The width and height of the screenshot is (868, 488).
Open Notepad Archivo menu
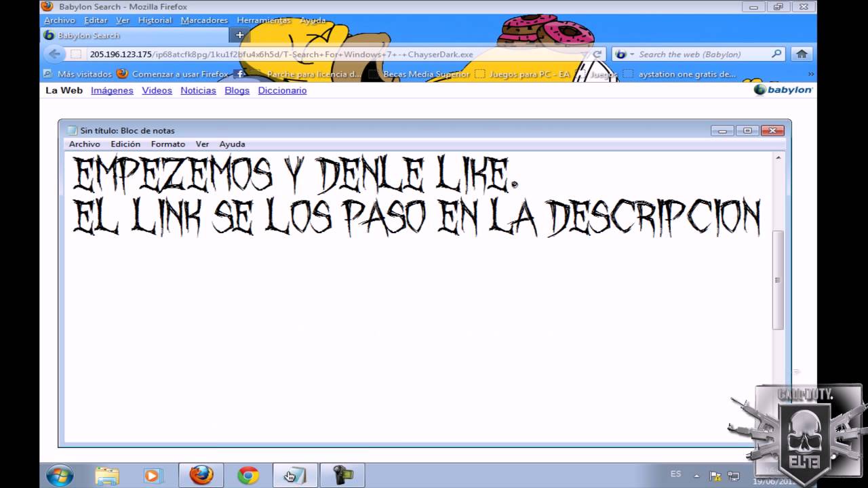point(85,144)
